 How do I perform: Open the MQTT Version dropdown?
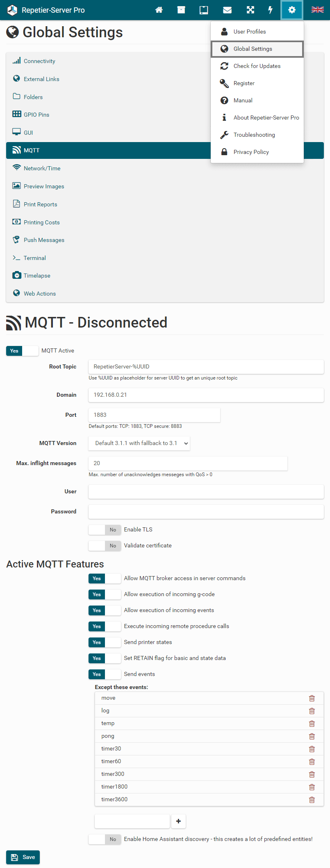139,443
